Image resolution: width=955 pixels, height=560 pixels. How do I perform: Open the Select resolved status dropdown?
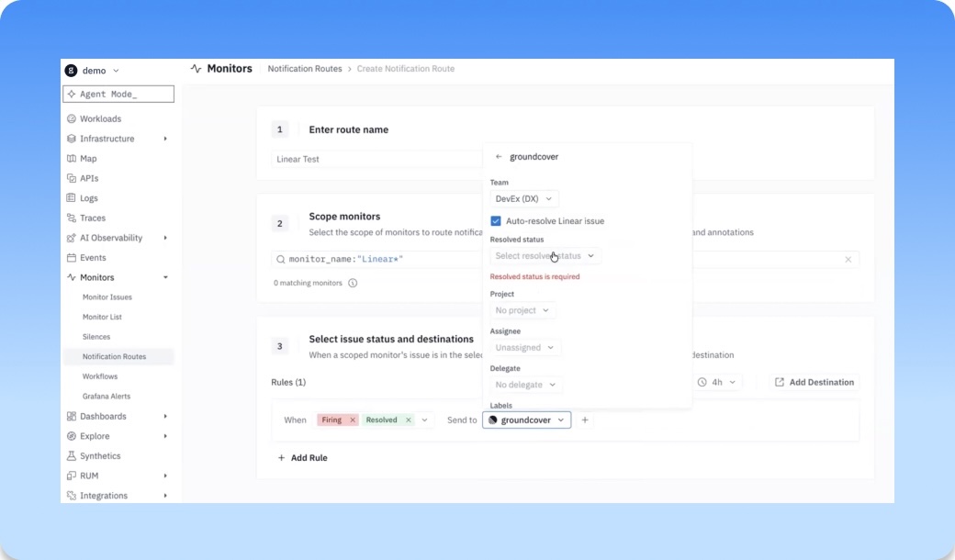tap(545, 255)
